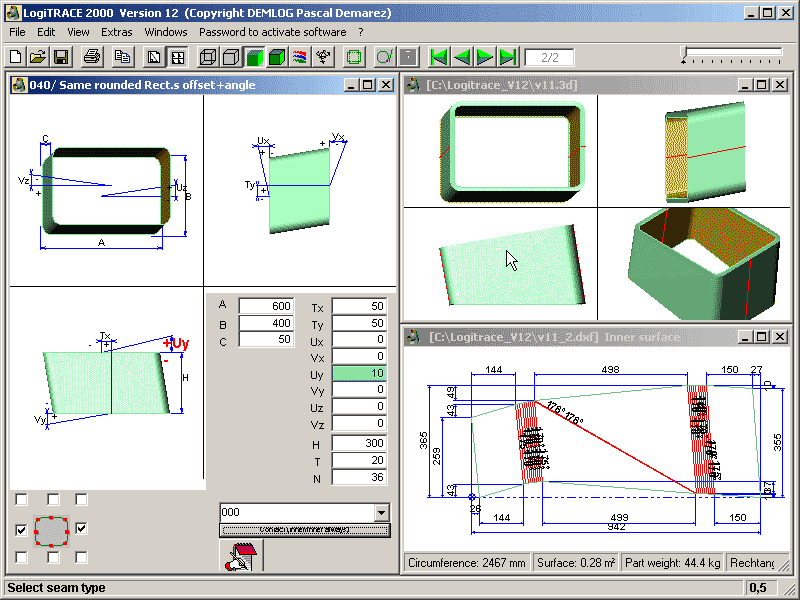Viewport: 800px width, 600px height.
Task: Open a file using the folder icon
Action: tap(38, 57)
